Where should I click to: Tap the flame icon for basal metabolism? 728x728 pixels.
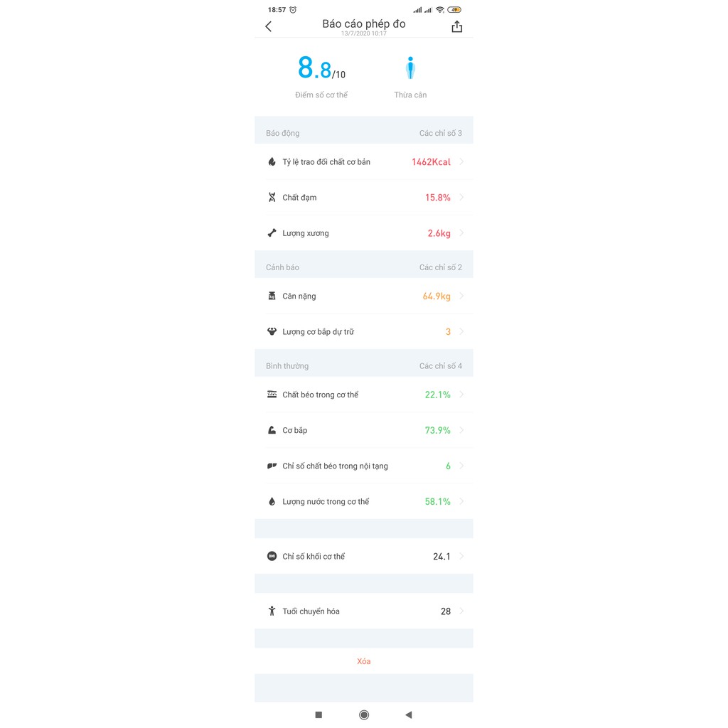[x=272, y=161]
